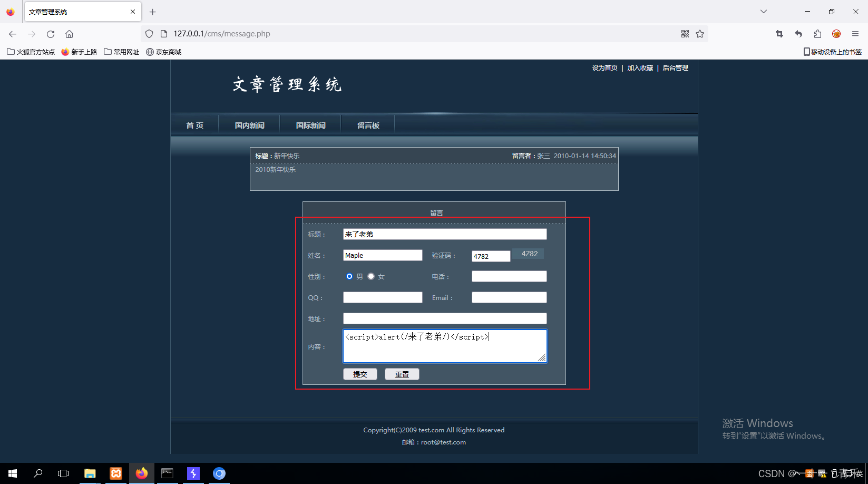Click the screenshot crop toolbar icon
The height and width of the screenshot is (484, 868).
(779, 34)
